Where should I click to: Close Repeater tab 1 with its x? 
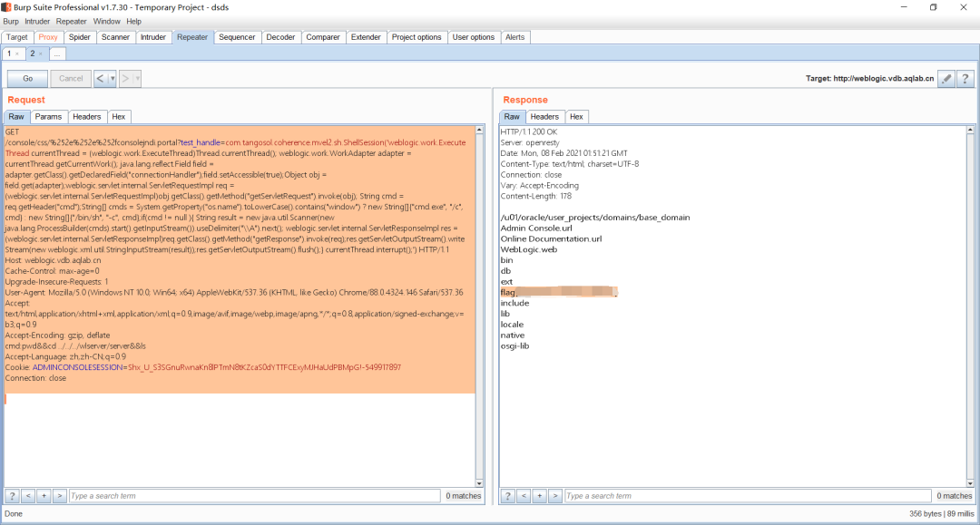click(x=17, y=54)
